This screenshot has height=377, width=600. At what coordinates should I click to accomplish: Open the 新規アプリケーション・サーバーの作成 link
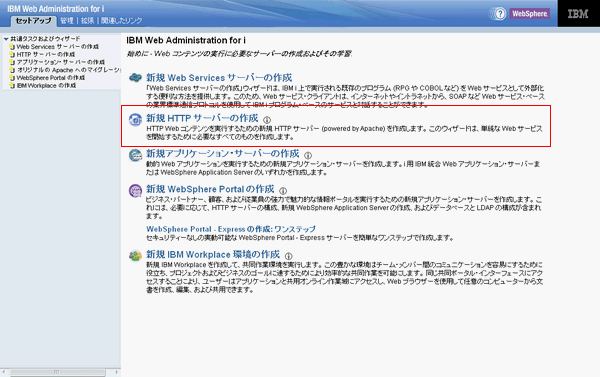click(222, 154)
